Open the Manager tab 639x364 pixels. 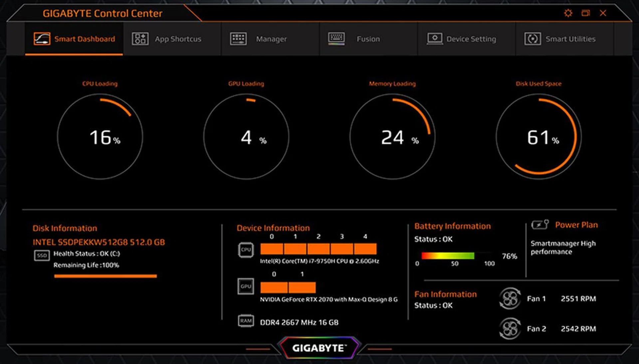[x=259, y=39]
